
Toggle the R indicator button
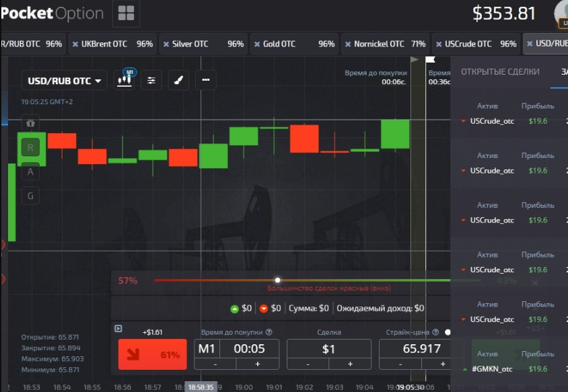[x=30, y=147]
